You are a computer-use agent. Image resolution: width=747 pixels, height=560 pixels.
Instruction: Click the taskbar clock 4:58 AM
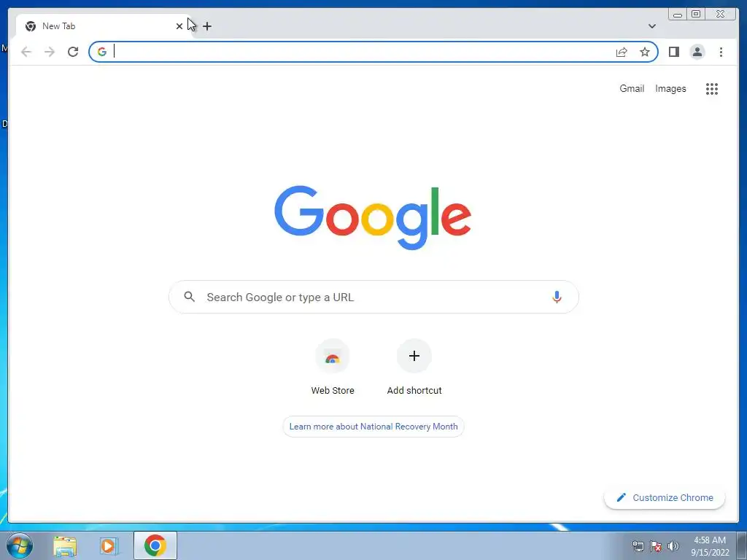[x=709, y=546]
